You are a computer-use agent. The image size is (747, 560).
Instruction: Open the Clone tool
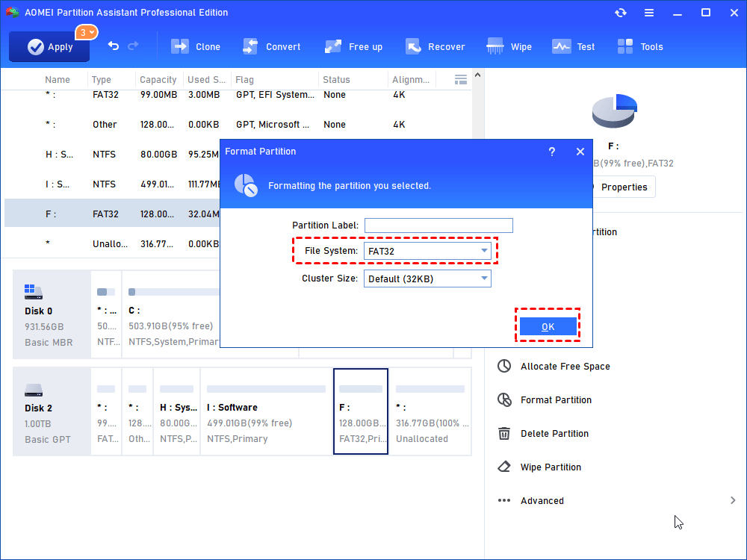click(x=195, y=46)
